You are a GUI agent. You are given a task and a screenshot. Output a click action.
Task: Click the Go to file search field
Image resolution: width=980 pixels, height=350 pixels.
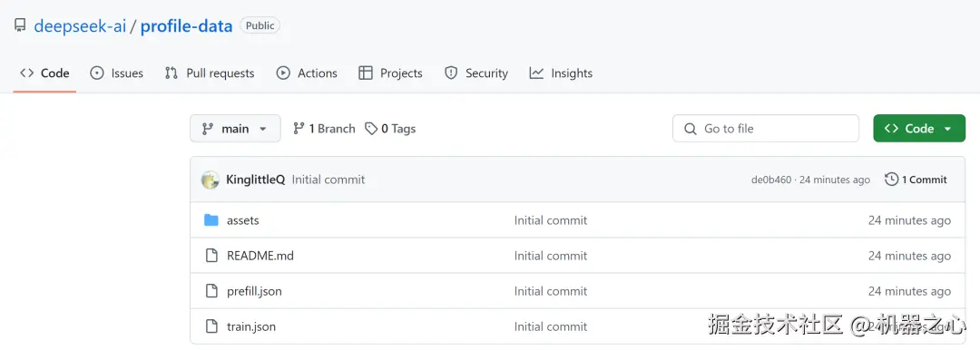point(766,128)
